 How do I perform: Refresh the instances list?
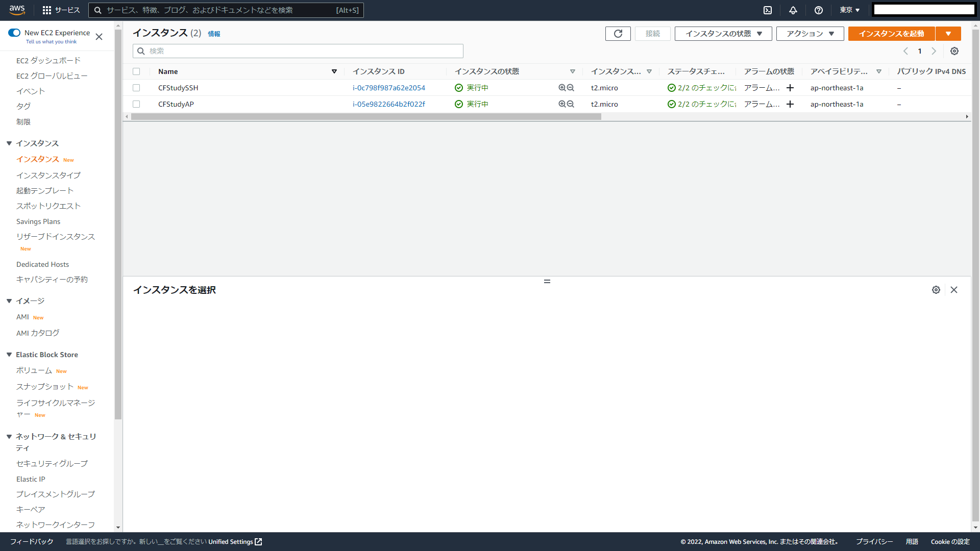[618, 34]
